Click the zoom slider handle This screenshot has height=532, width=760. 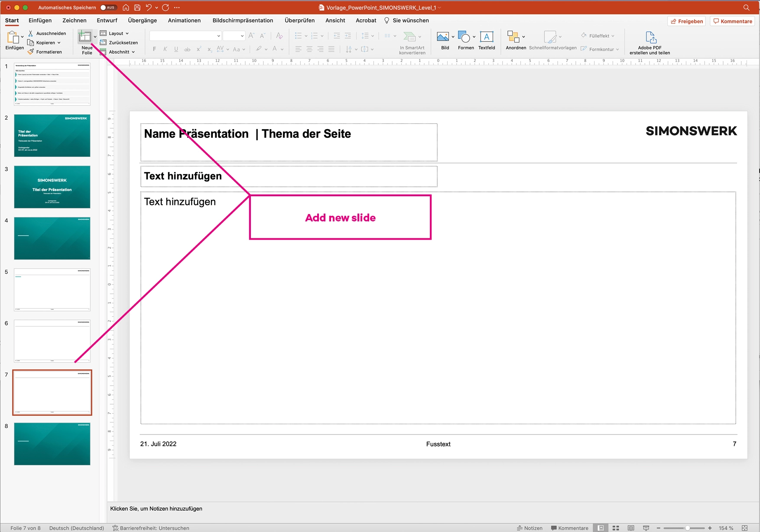(x=687, y=528)
